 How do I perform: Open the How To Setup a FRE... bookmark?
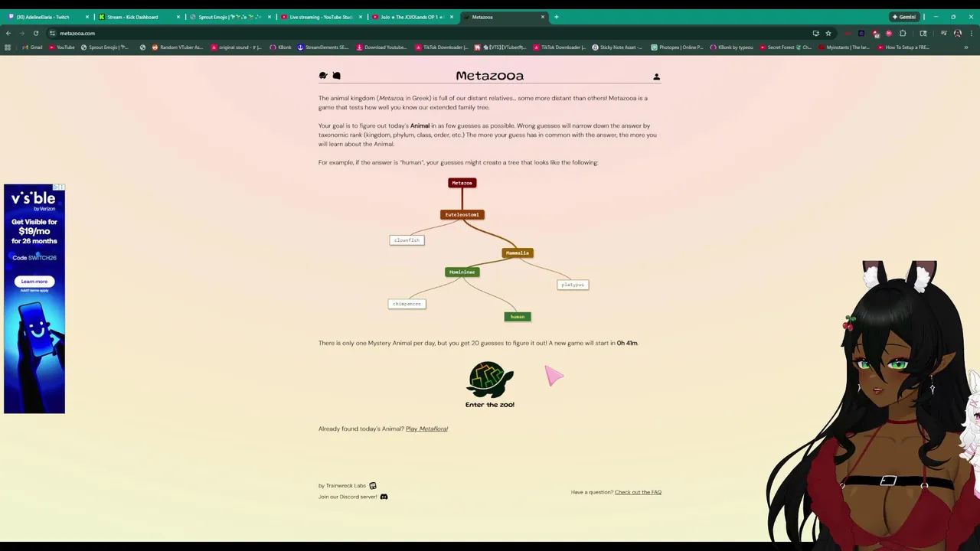point(903,47)
